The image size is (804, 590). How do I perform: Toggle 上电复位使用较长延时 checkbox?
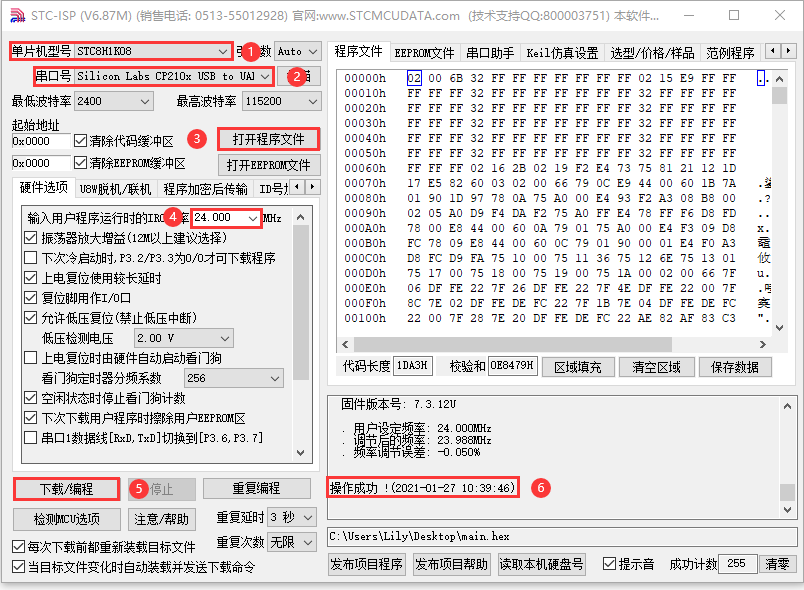tap(31, 277)
